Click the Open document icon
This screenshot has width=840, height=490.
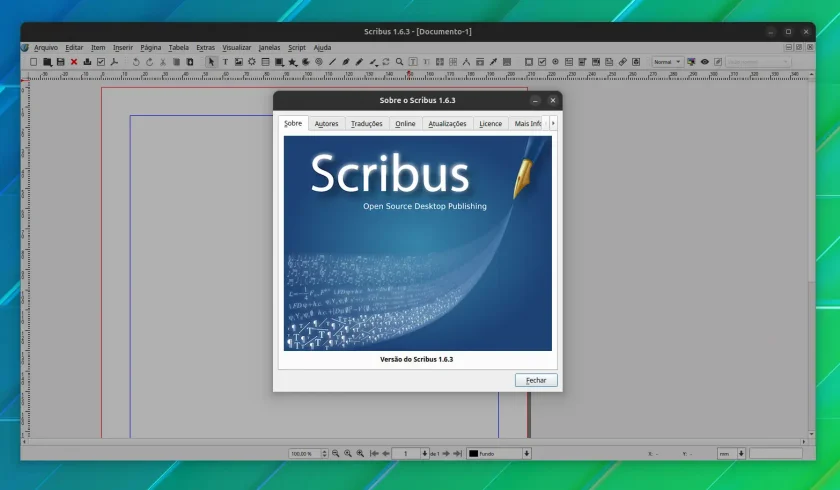pos(47,62)
